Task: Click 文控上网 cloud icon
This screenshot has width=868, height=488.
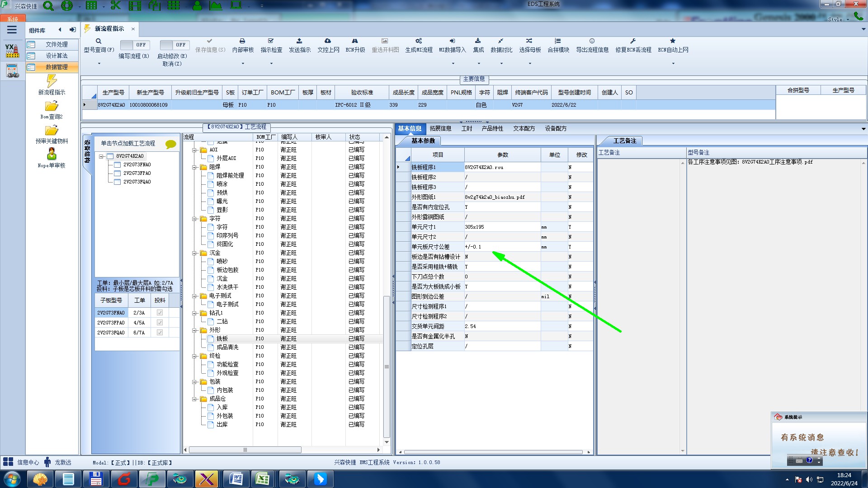Action: (x=328, y=41)
